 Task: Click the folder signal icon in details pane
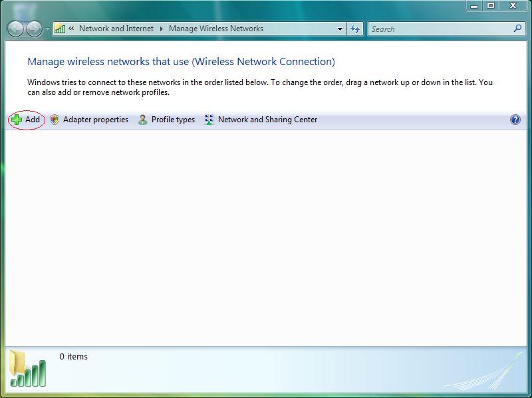28,369
